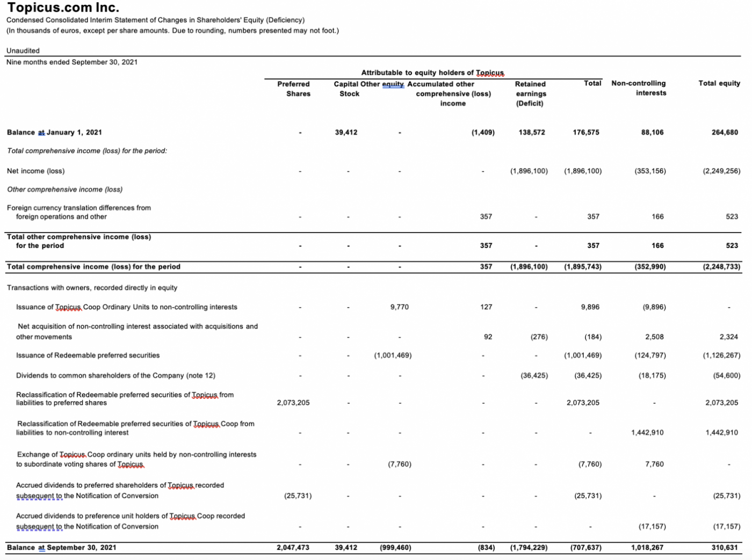Click the Retained earnings (Deficit) header
Viewport: 752px width, 560px height.
[x=530, y=93]
